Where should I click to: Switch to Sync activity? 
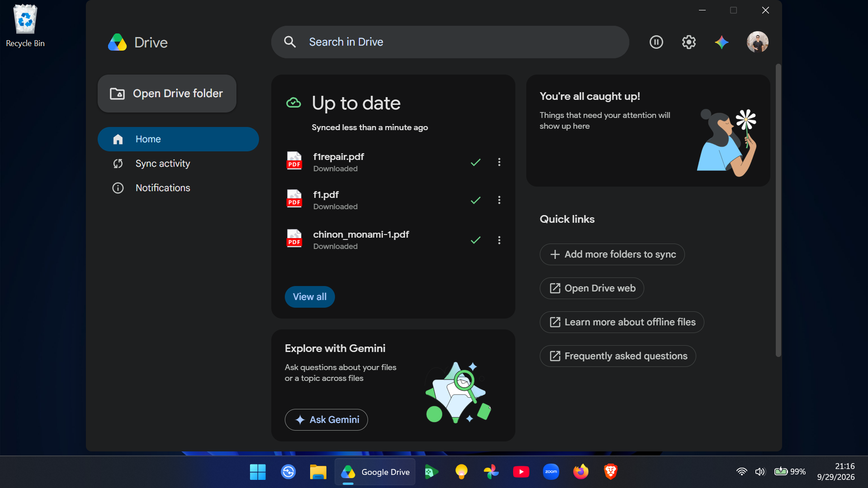point(178,164)
